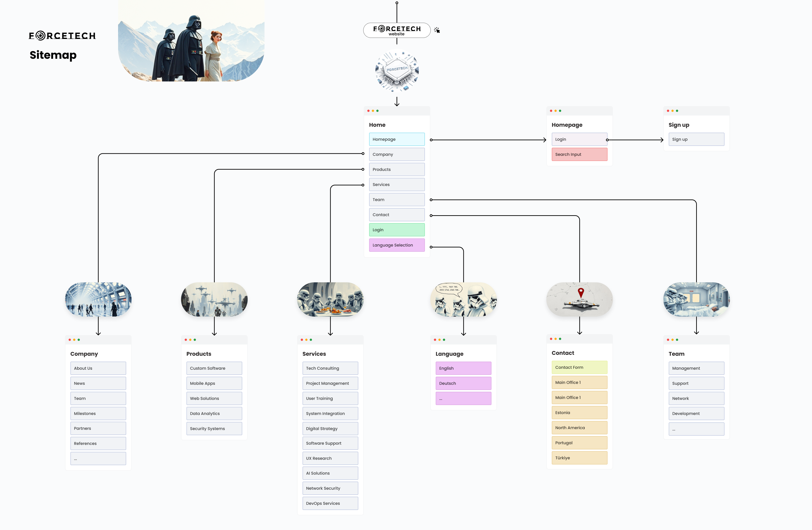Click the stormtroopers speech bubble Language image
The width and height of the screenshot is (812, 530).
click(x=463, y=299)
